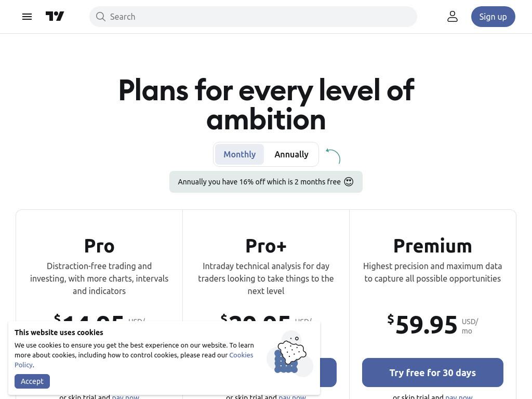The height and width of the screenshot is (399, 532).
Task: Open the user profile icon
Action: point(453,16)
